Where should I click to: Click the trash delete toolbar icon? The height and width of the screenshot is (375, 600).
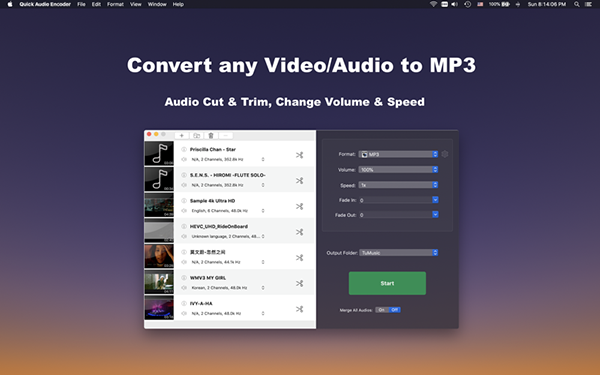(211, 135)
